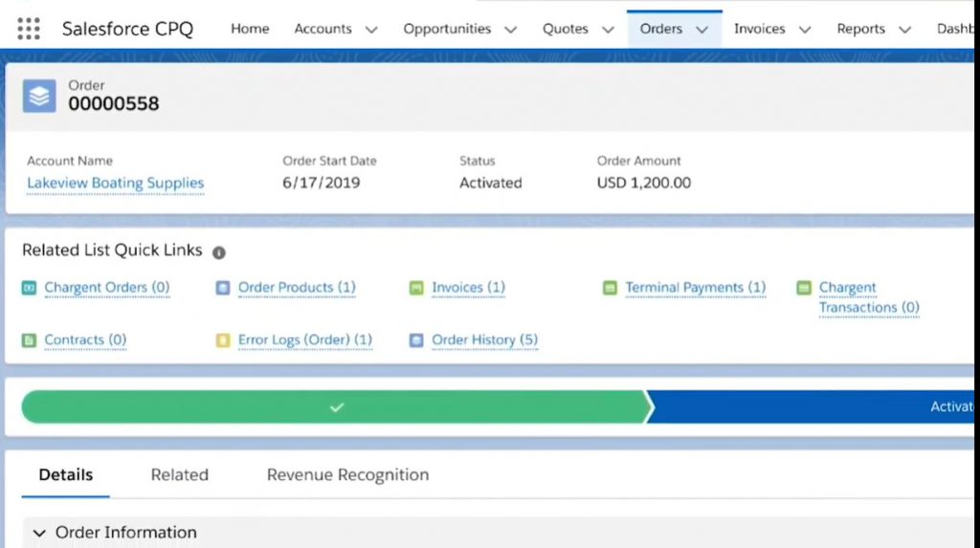Click the Terminal Payments list icon
Image resolution: width=980 pixels, height=548 pixels.
pyautogui.click(x=610, y=288)
